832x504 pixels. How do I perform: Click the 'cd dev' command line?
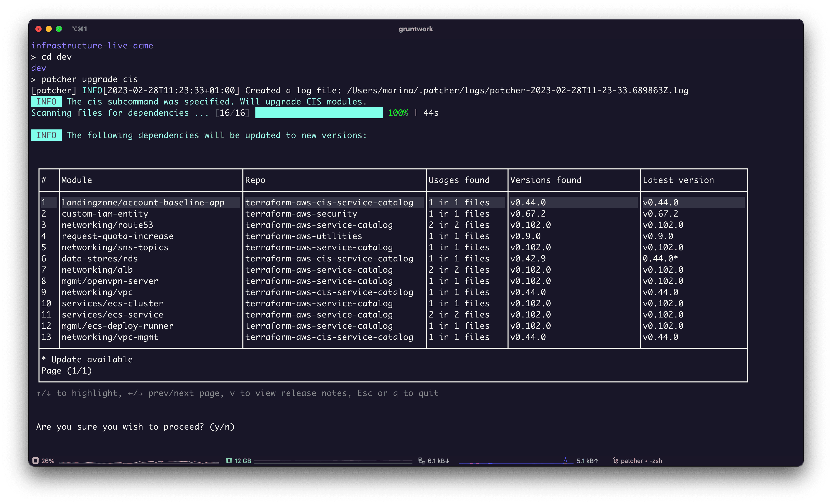pos(56,57)
